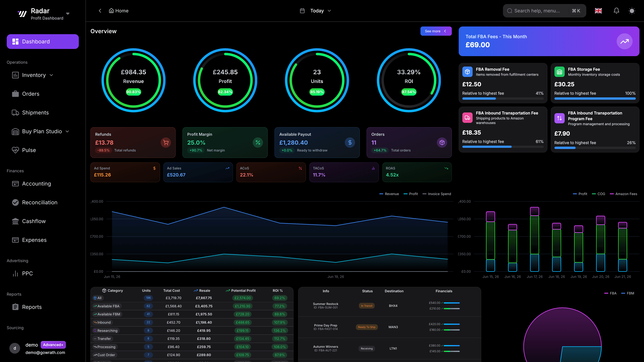Image resolution: width=644 pixels, height=362 pixels.
Task: Click the Refunds cart icon
Action: (x=166, y=143)
